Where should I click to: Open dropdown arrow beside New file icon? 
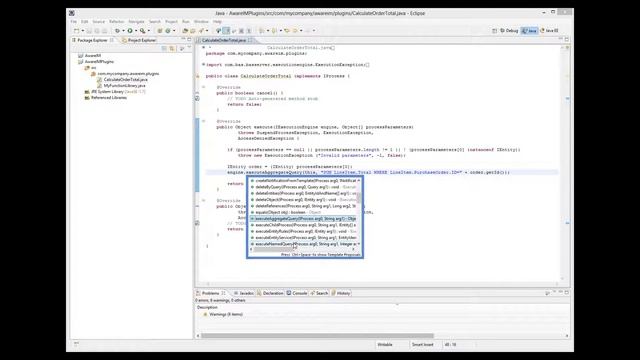[x=82, y=31]
